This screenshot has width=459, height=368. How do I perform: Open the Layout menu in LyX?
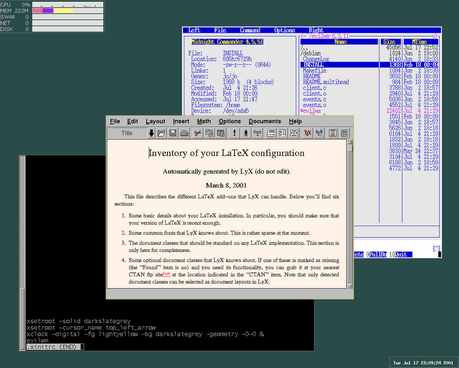coord(155,121)
